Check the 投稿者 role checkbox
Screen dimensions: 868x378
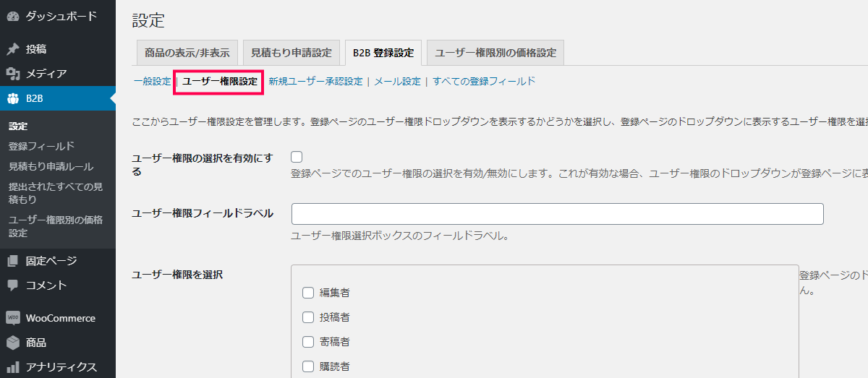pos(308,317)
